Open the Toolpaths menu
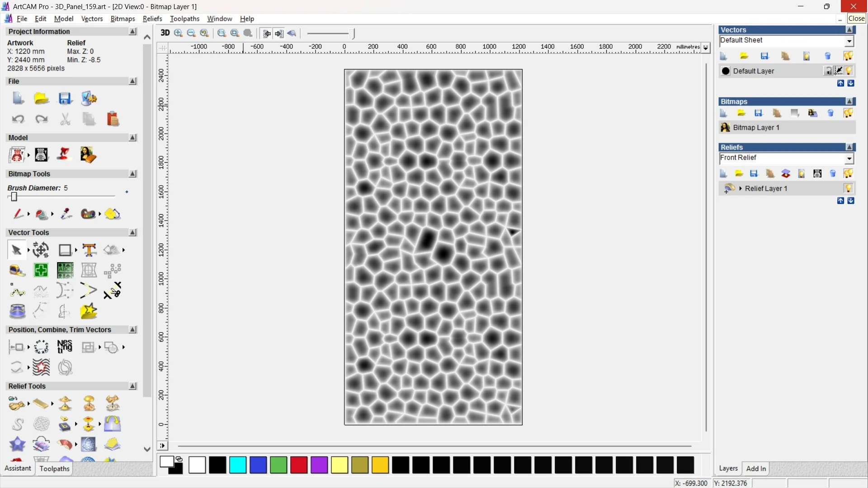Screen dimensions: 868x488 pyautogui.click(x=184, y=19)
